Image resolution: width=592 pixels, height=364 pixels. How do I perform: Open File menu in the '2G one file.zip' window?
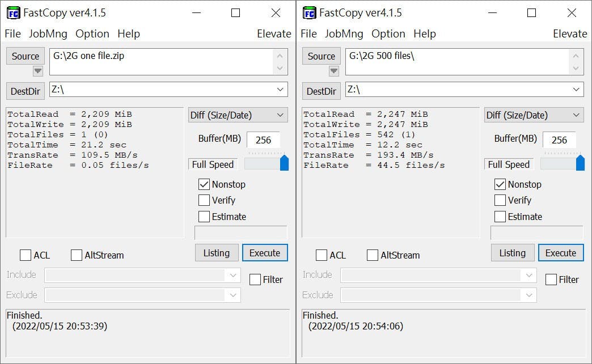click(x=12, y=33)
